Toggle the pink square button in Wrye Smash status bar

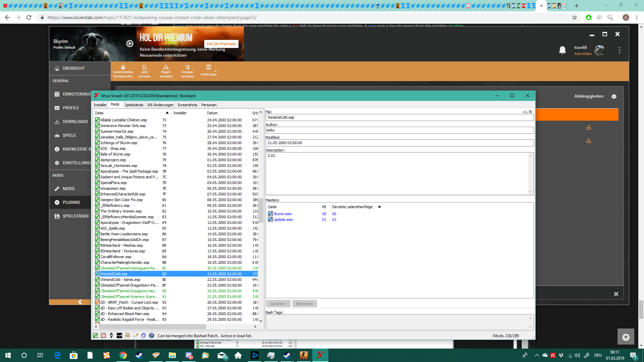[x=103, y=336]
